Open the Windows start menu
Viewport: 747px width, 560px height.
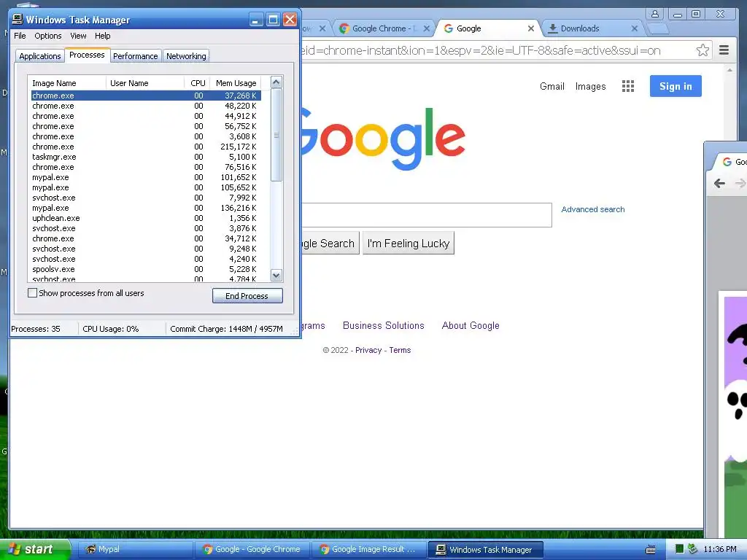pyautogui.click(x=34, y=549)
